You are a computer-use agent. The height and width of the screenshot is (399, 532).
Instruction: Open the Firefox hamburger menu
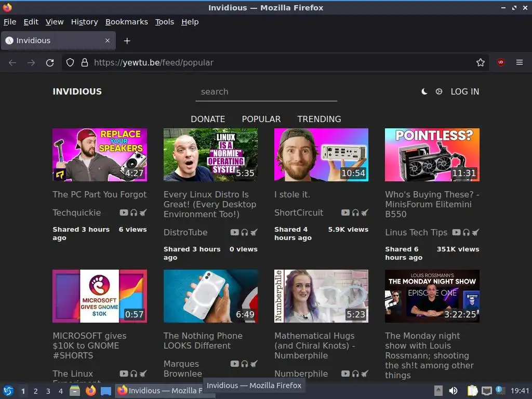click(519, 62)
